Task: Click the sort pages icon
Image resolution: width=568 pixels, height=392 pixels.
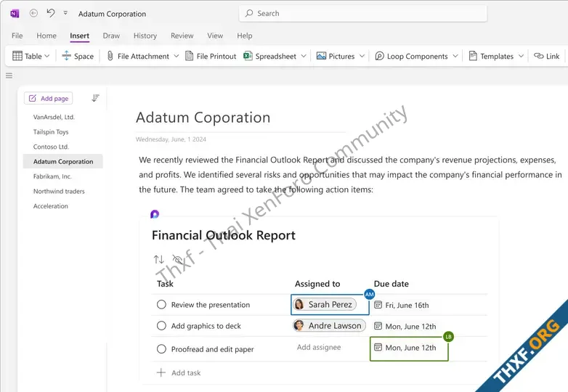Action: coord(95,98)
